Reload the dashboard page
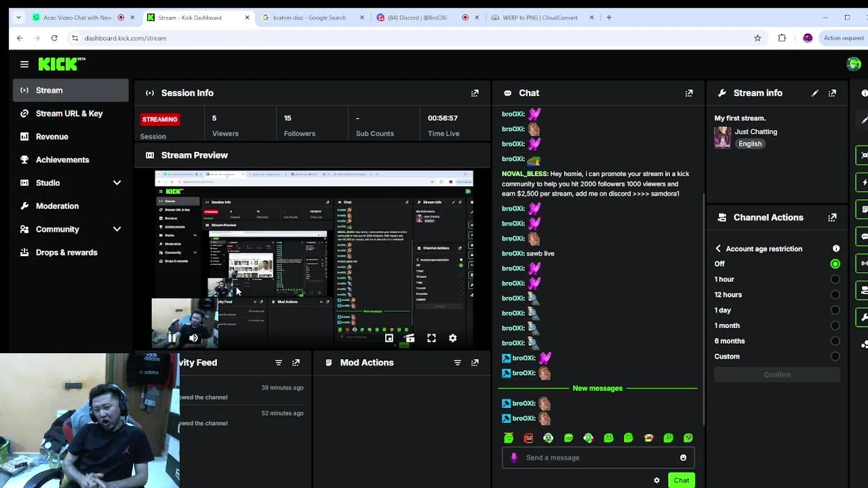Image resolution: width=868 pixels, height=488 pixels. (x=54, y=38)
